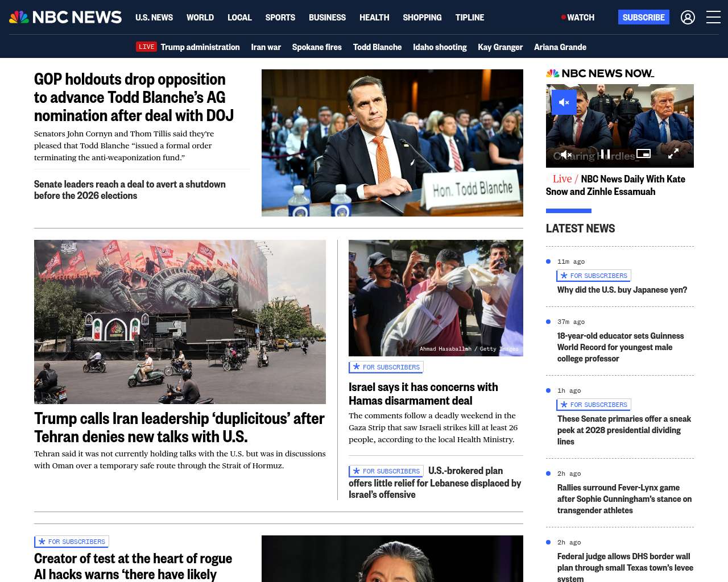This screenshot has width=728, height=582.
Task: Select Tipline in the navigation bar
Action: click(470, 18)
